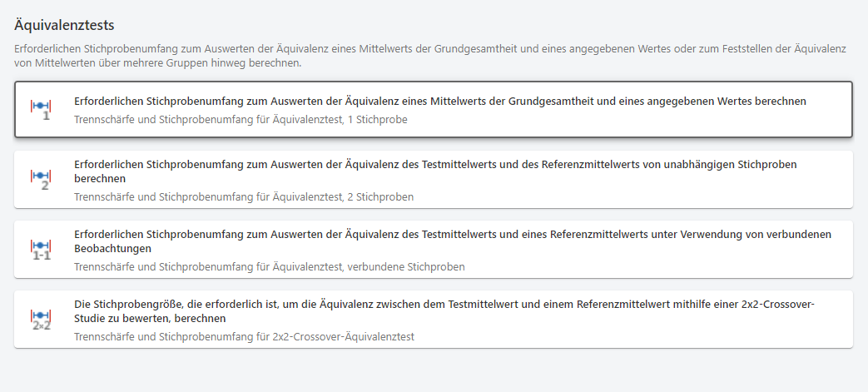Click the 1-sample equivalence test icon

(x=41, y=110)
